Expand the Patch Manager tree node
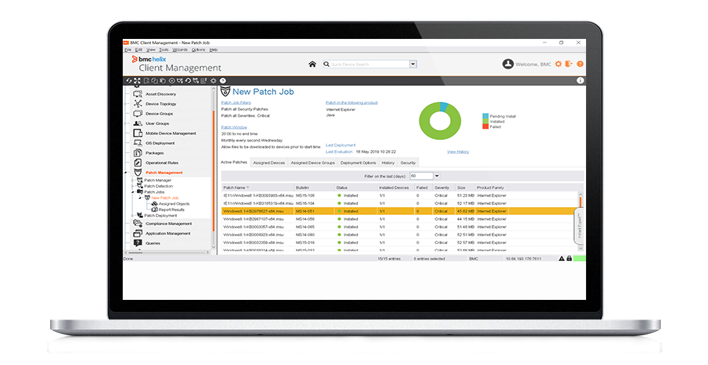The image size is (708, 365). (133, 180)
